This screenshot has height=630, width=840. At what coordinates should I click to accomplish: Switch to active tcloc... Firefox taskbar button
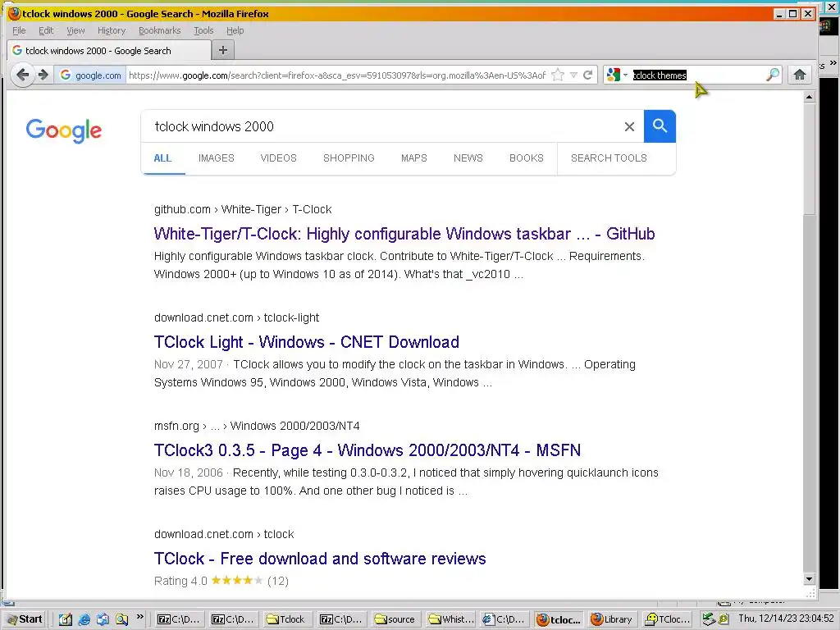click(x=558, y=619)
